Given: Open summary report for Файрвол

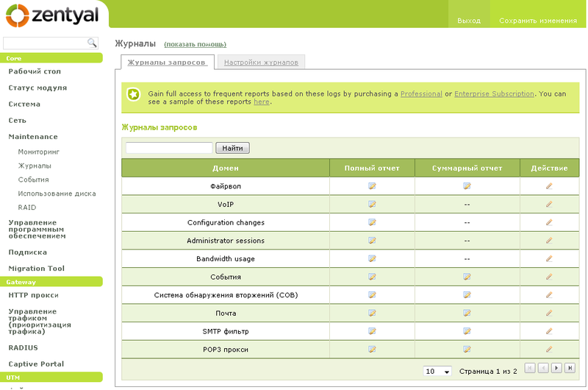Looking at the screenshot, I should (x=467, y=186).
